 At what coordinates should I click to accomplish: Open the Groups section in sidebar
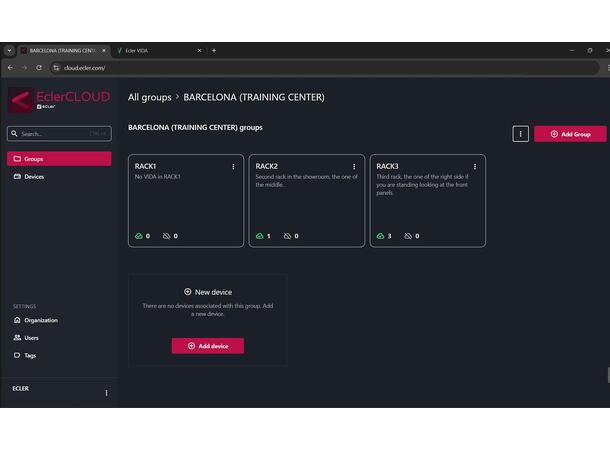point(59,159)
